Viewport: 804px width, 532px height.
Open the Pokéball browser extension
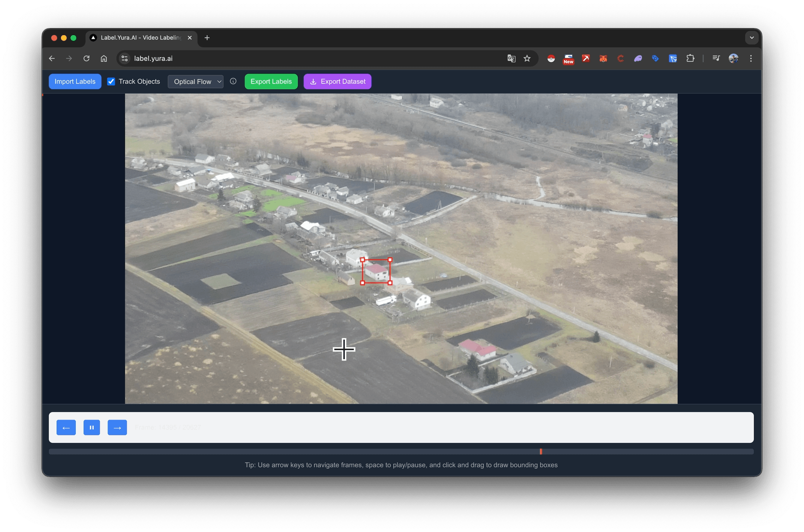(x=551, y=58)
